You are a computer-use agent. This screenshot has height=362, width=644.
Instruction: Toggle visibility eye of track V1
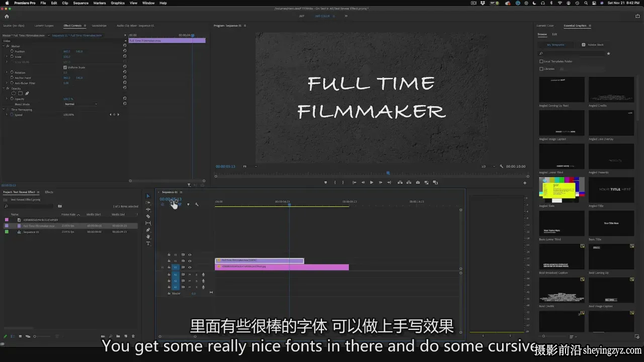point(190,267)
